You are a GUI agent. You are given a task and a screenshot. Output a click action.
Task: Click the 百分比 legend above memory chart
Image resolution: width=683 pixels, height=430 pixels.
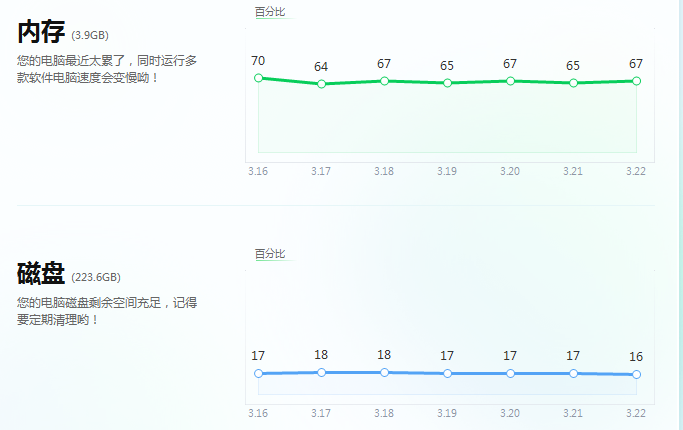(x=270, y=12)
